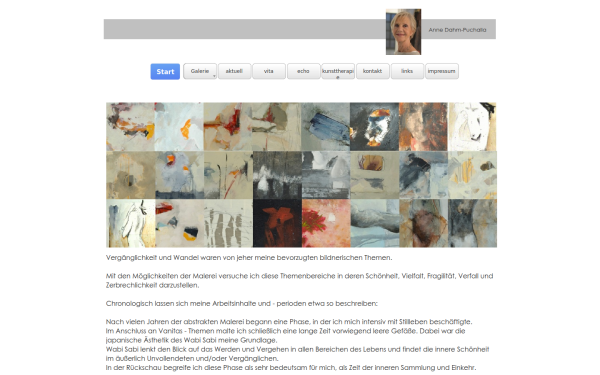Image resolution: width=600 pixels, height=375 pixels.
Task: Expand the small arrow on Galerie
Action: pos(214,76)
